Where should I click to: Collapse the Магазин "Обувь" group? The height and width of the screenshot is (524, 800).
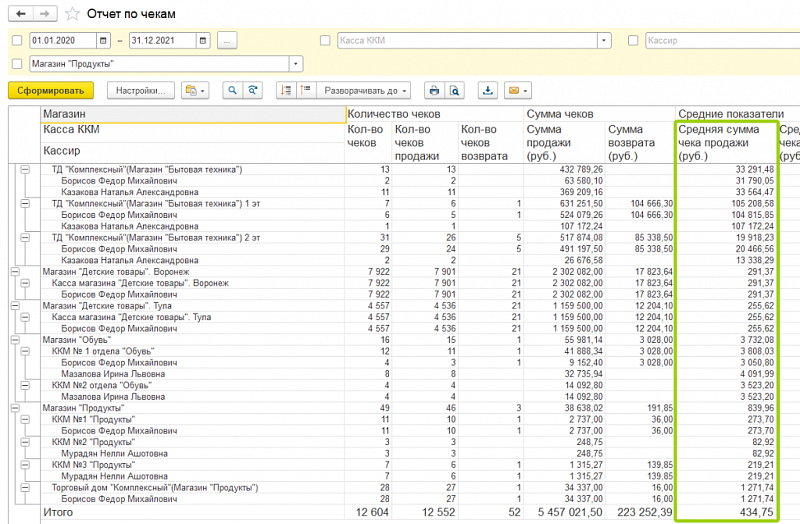click(x=15, y=340)
